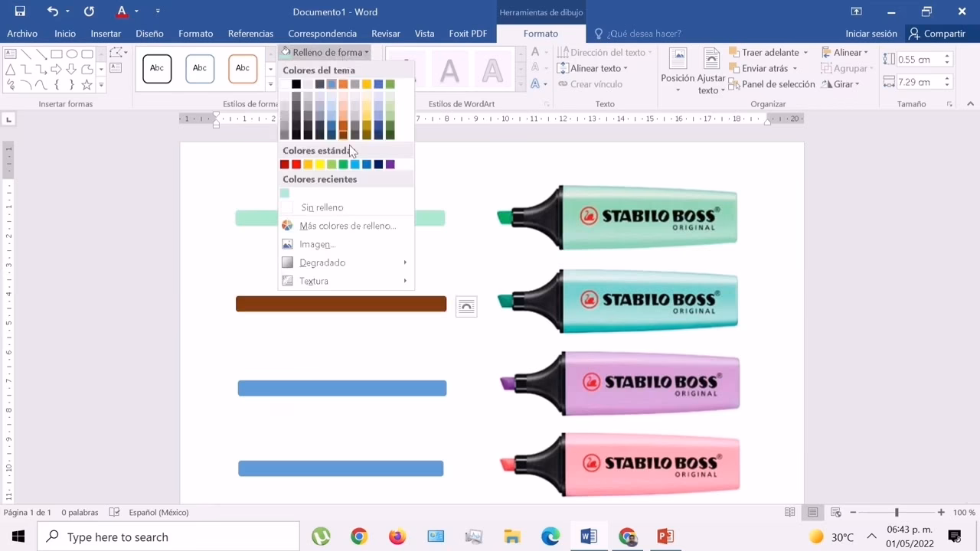Open the Alinear dropdown

848,52
